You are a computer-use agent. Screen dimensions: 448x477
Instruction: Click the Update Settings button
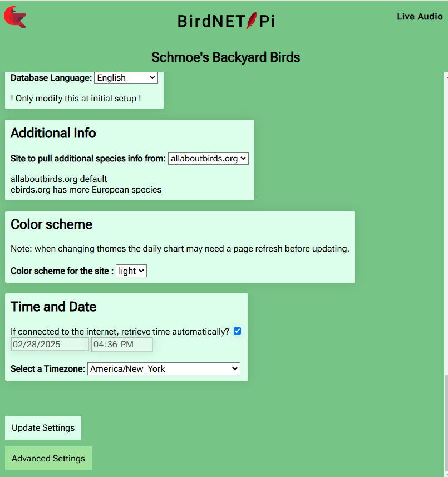[x=43, y=427]
